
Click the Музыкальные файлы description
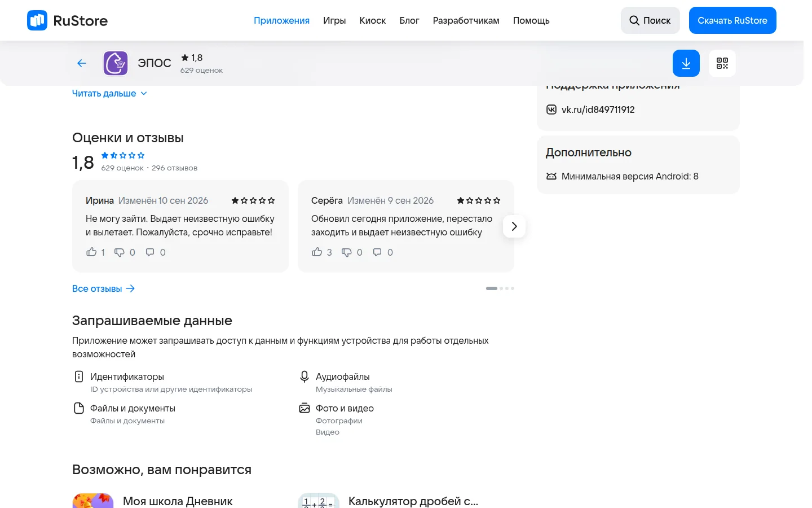click(x=354, y=389)
